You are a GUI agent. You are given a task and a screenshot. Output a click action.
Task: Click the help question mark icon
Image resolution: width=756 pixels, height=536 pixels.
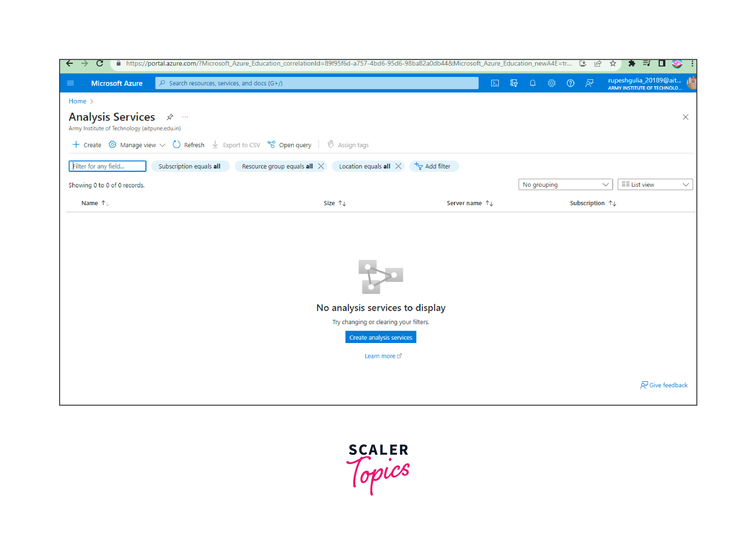click(x=570, y=83)
